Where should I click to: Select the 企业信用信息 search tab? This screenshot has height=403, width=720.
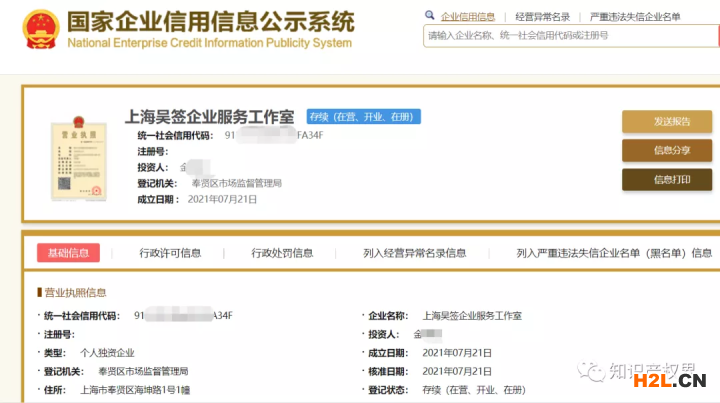tap(468, 17)
